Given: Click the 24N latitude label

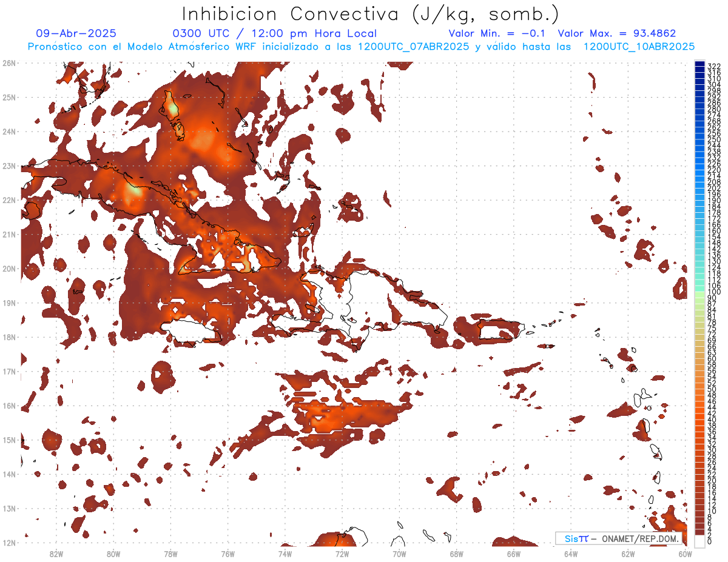Looking at the screenshot, I should pyautogui.click(x=9, y=132).
